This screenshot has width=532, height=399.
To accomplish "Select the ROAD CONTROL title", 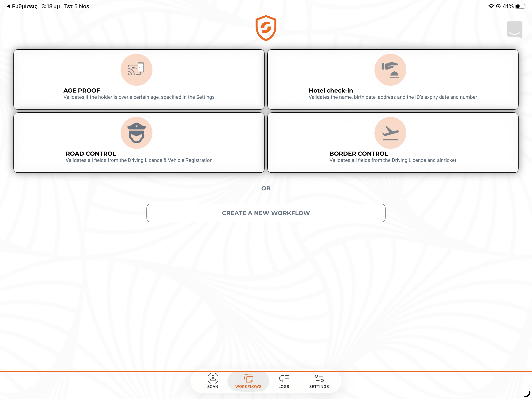I will (x=91, y=154).
